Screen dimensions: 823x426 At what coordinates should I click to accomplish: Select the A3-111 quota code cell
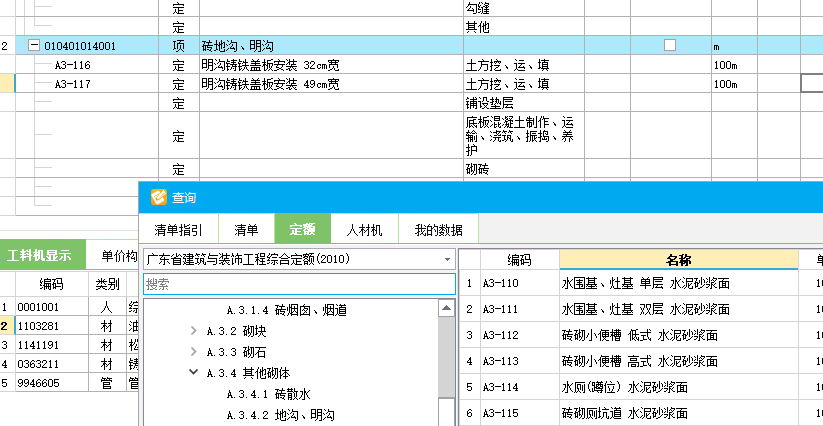pyautogui.click(x=520, y=309)
